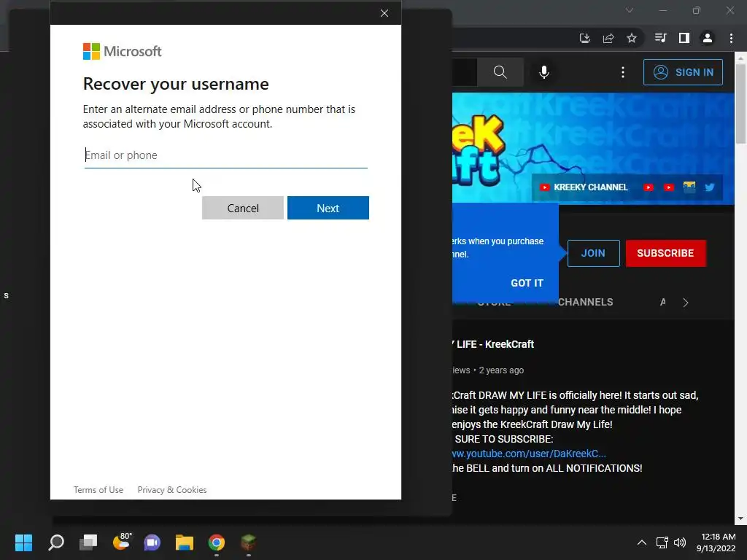Click the YouTube search magnifier button
The width and height of the screenshot is (747, 560).
(x=500, y=72)
